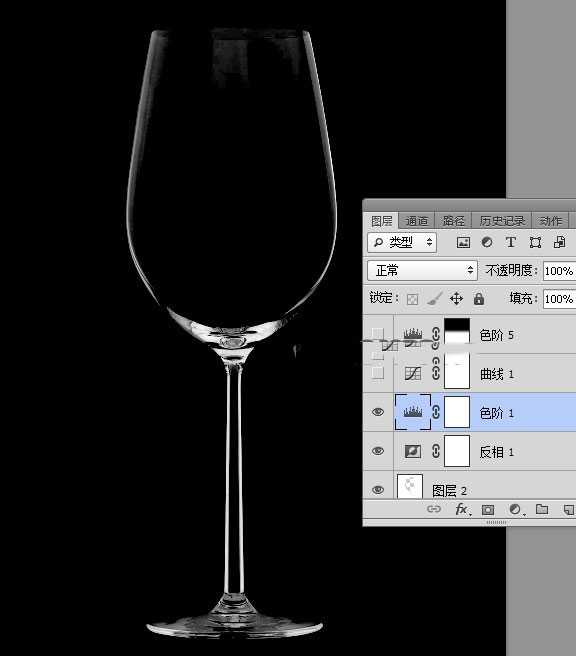Toggle mask link on 曲线 1

[x=435, y=372]
